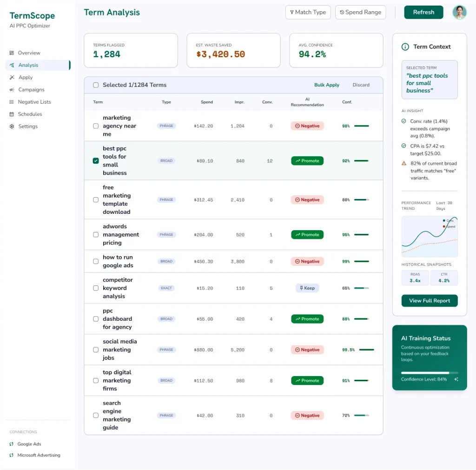
Task: Open the Spend Range filter dropdown
Action: 360,13
